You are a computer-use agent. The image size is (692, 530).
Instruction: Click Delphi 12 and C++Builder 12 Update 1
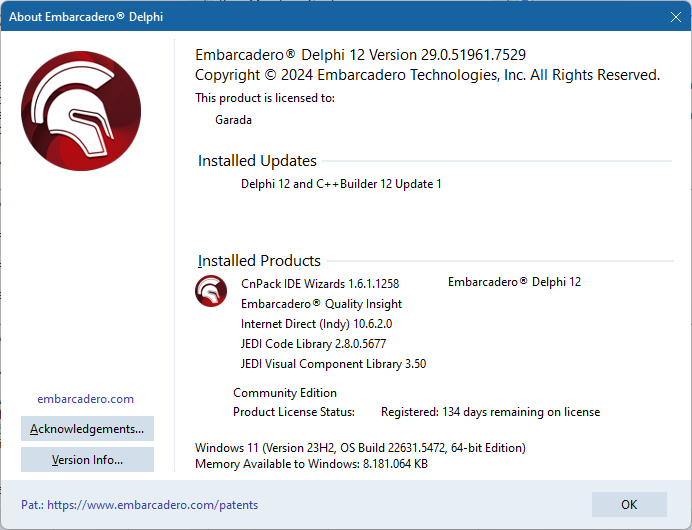(x=341, y=184)
